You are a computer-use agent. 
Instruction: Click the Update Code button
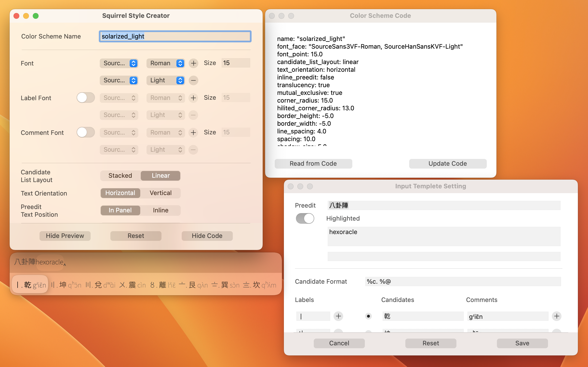tap(448, 163)
